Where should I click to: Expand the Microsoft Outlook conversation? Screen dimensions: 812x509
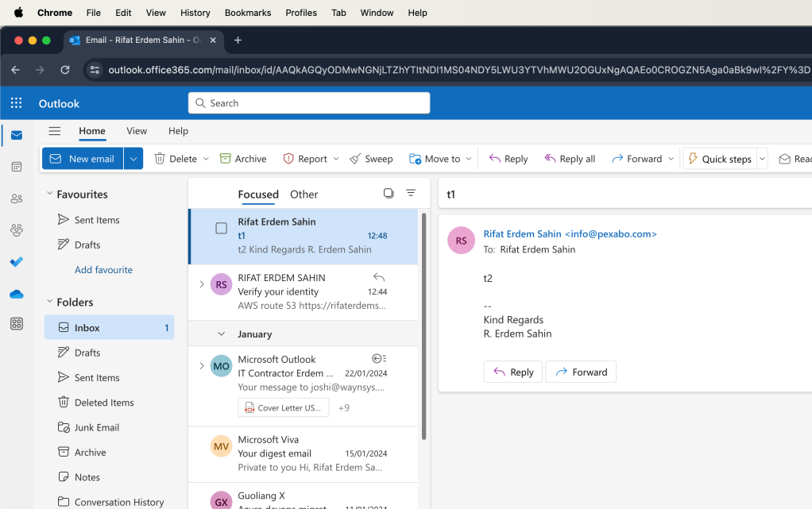[202, 366]
